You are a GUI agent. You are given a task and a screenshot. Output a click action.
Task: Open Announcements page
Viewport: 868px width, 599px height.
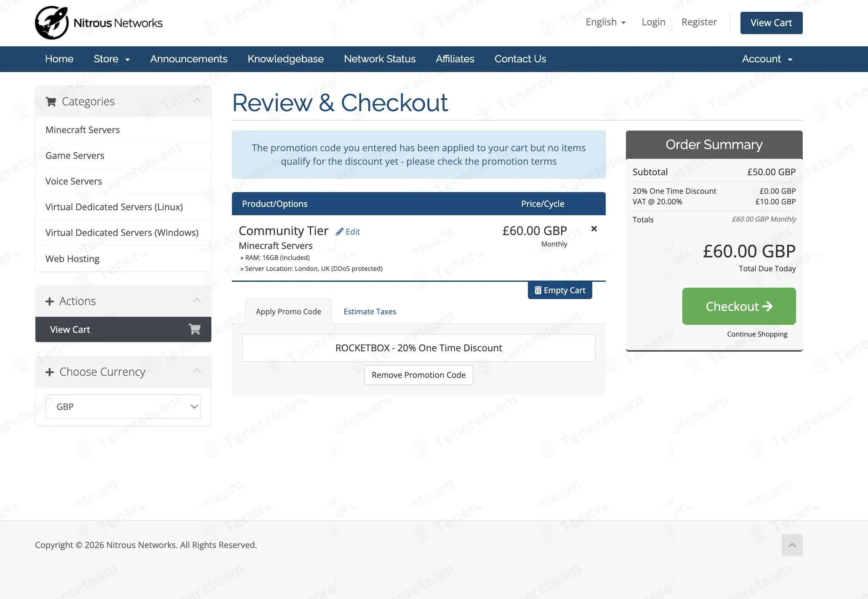[189, 59]
